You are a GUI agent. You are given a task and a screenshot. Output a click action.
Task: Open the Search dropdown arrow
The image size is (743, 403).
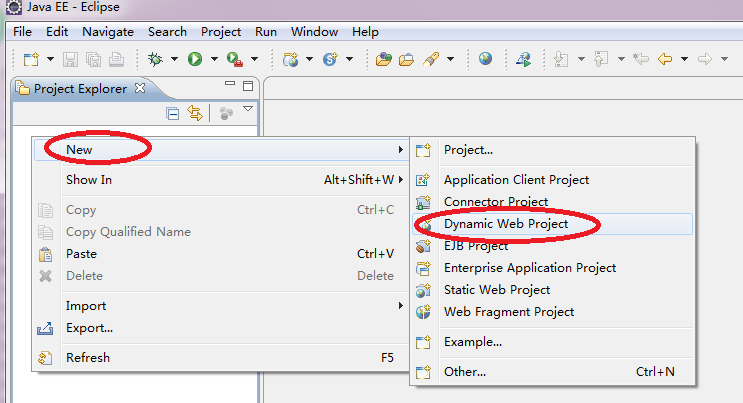451,59
